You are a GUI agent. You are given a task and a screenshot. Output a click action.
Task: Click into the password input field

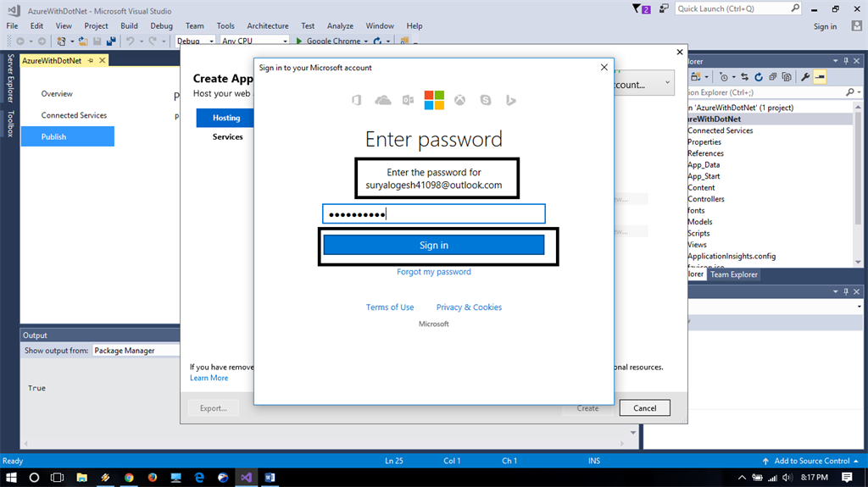[x=433, y=214]
